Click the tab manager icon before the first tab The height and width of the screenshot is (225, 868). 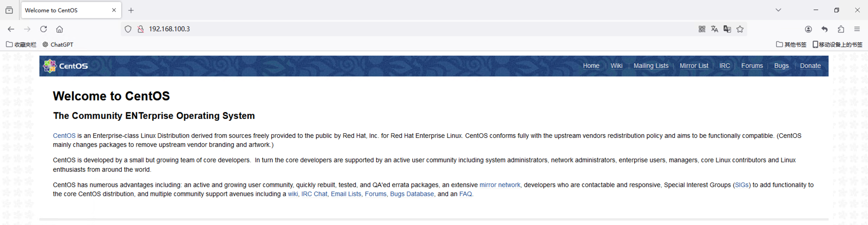(x=9, y=10)
